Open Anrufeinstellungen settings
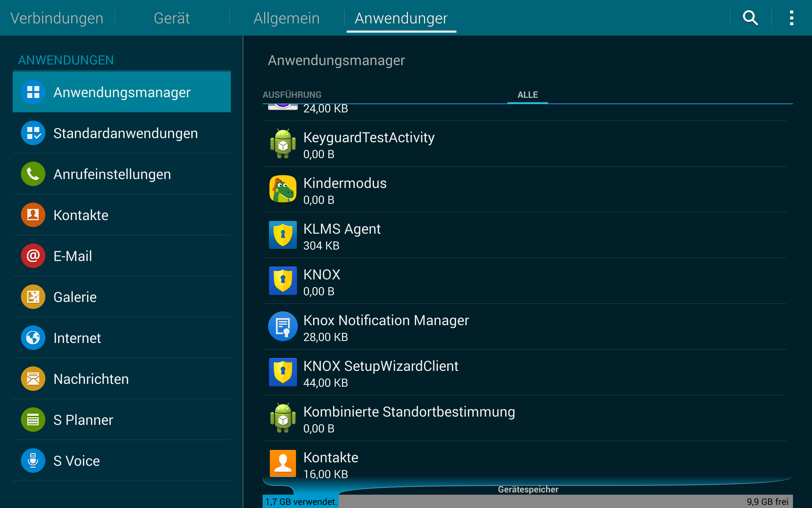The image size is (812, 508). tap(122, 174)
